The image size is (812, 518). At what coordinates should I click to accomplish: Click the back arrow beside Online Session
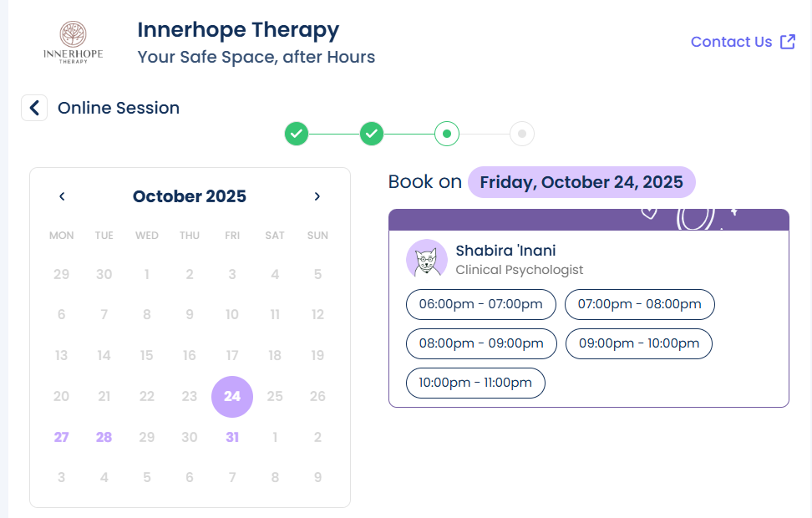(x=34, y=108)
